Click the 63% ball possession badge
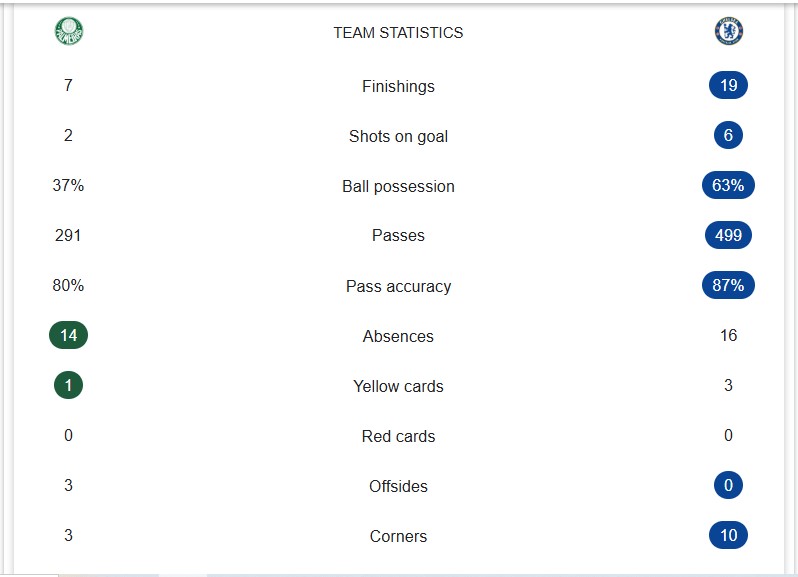The image size is (798, 577). click(x=728, y=185)
